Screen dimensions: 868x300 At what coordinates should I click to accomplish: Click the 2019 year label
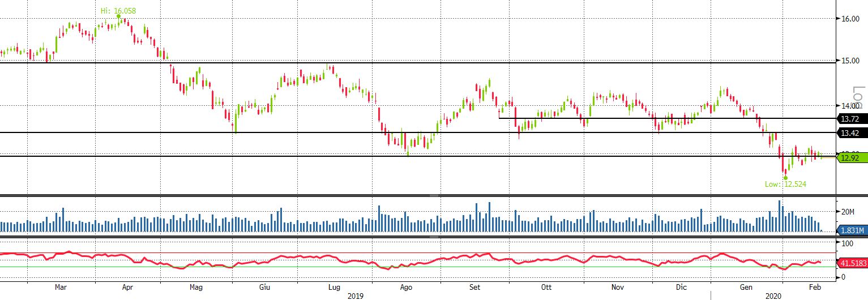(x=355, y=295)
